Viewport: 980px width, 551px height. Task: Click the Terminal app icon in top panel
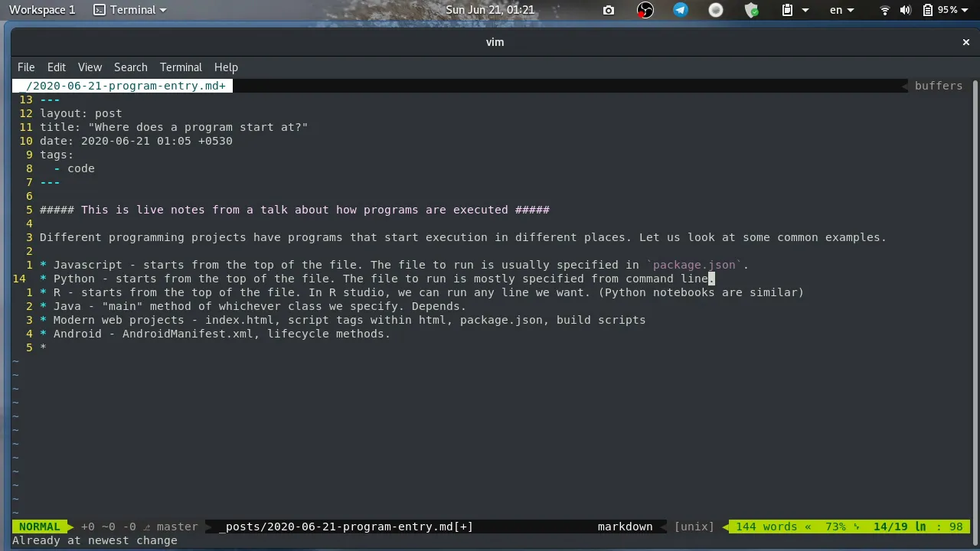(100, 10)
